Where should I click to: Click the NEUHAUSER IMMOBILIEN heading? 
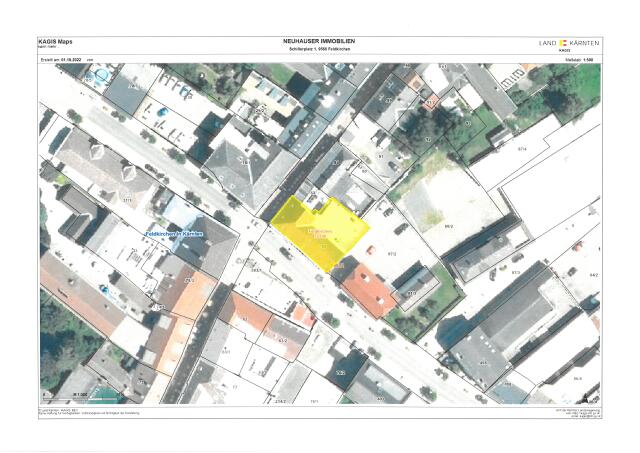(319, 41)
